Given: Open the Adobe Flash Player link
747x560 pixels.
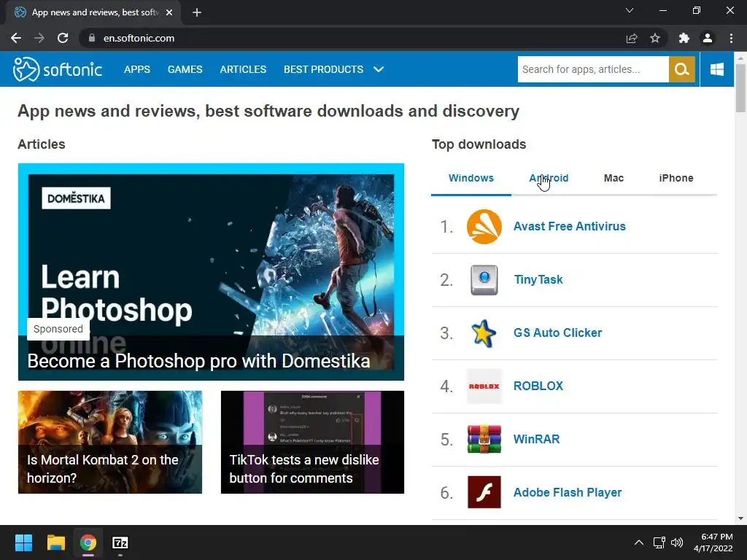Looking at the screenshot, I should 568,492.
